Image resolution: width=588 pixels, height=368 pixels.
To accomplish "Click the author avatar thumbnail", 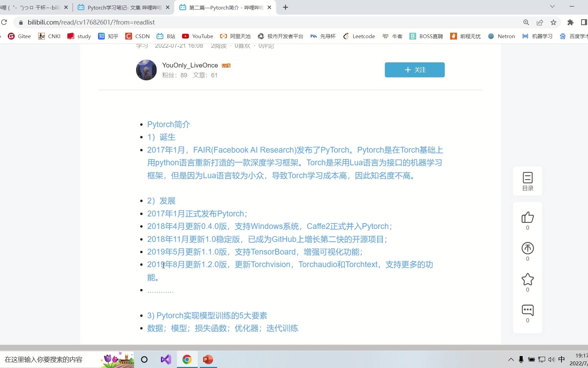I will (x=146, y=70).
